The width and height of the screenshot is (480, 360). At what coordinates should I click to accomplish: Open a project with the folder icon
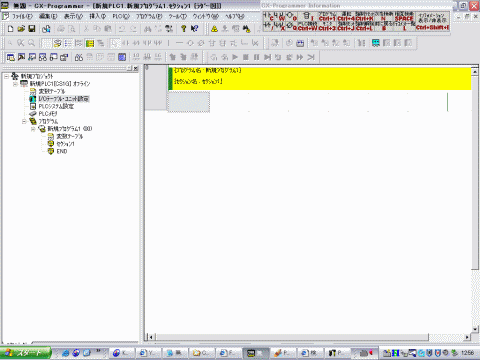pyautogui.click(x=21, y=29)
